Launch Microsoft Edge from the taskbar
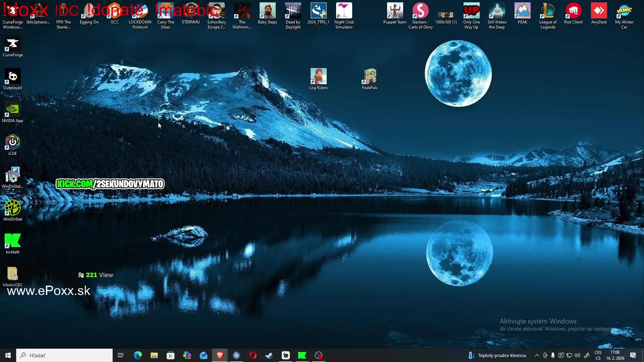This screenshot has width=644, height=362. [x=137, y=355]
